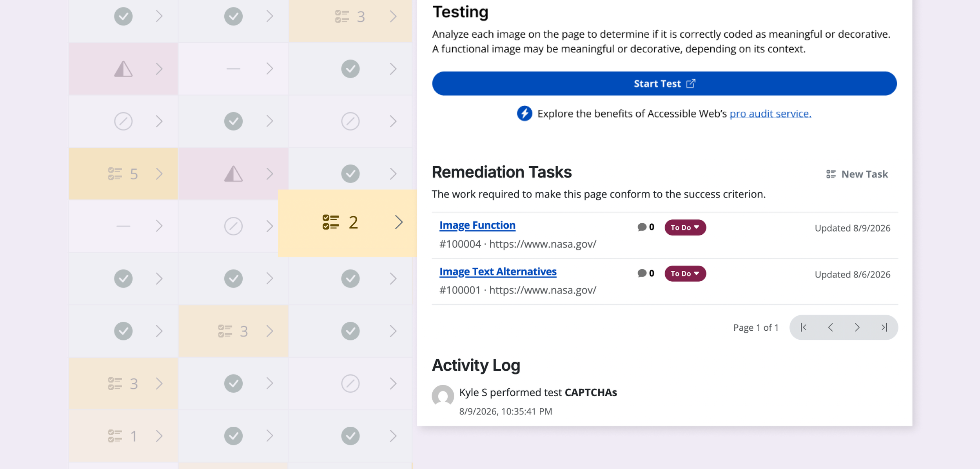Open the Image Function task link
Image resolution: width=980 pixels, height=469 pixels.
[477, 225]
